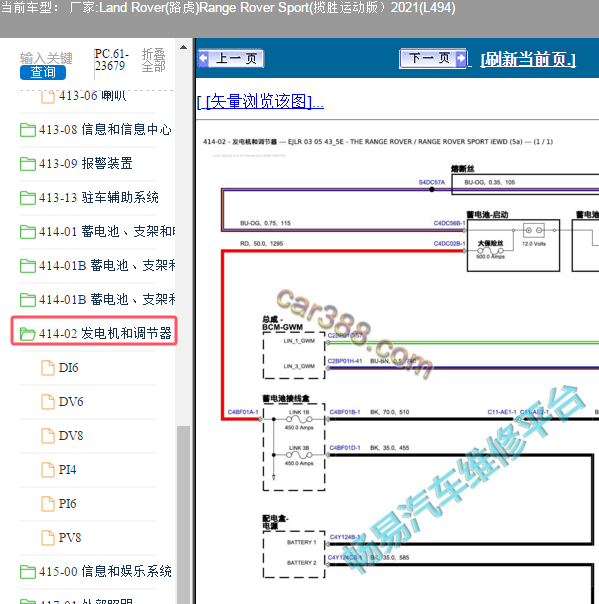Click LINK 1B fuse symbol
This screenshot has width=599, height=604.
(299, 419)
